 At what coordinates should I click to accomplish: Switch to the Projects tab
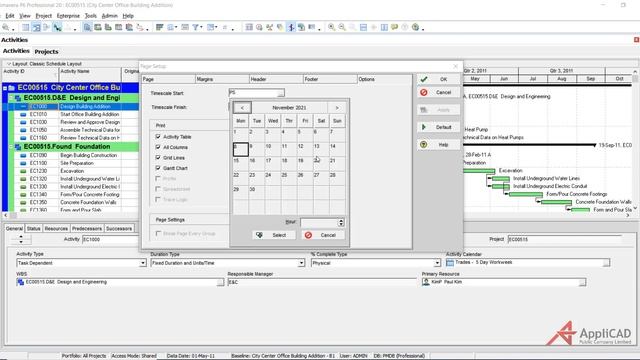46,52
